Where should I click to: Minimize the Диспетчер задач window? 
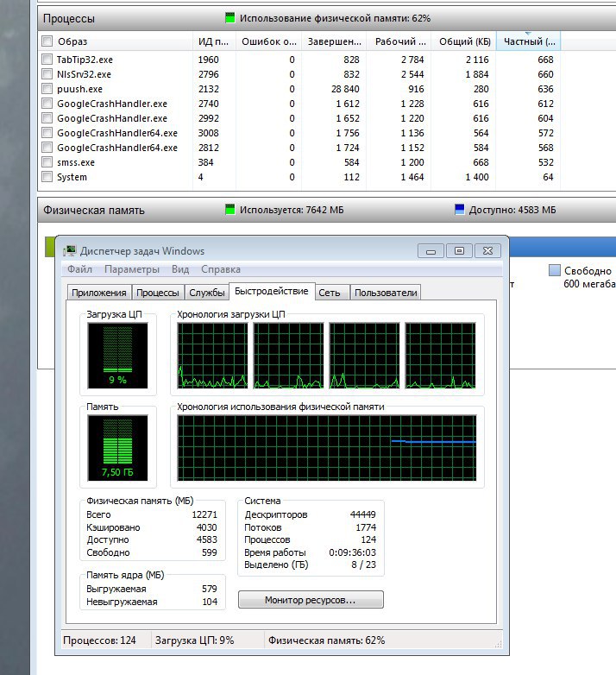431,251
